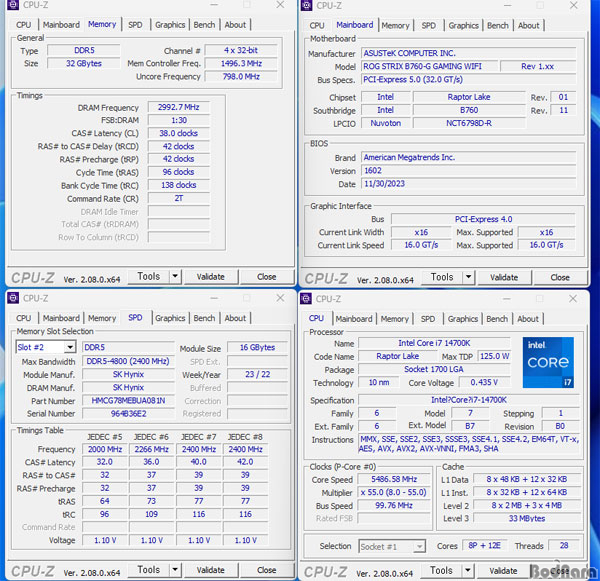Click Close button in Mainboard window

(560, 277)
